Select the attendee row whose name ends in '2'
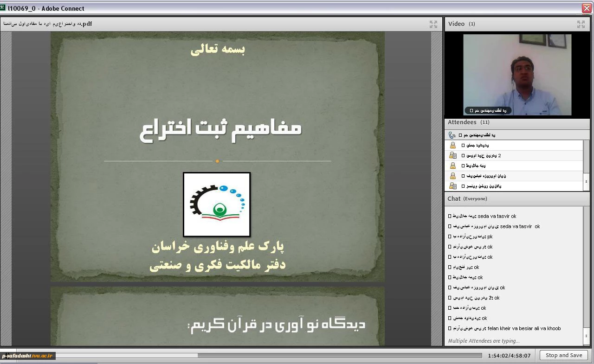Viewport: 594px width, 364px height. tap(514, 156)
